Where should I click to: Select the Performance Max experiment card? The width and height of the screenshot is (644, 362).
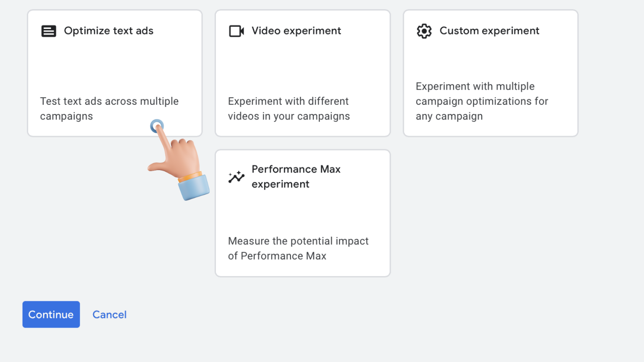click(x=303, y=213)
